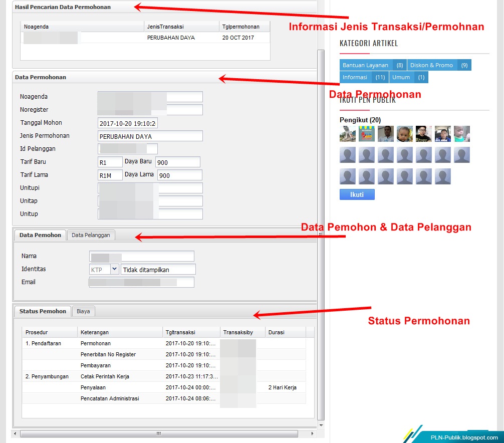Image resolution: width=504 pixels, height=443 pixels.
Task: Select the Umum article category
Action: pos(401,77)
